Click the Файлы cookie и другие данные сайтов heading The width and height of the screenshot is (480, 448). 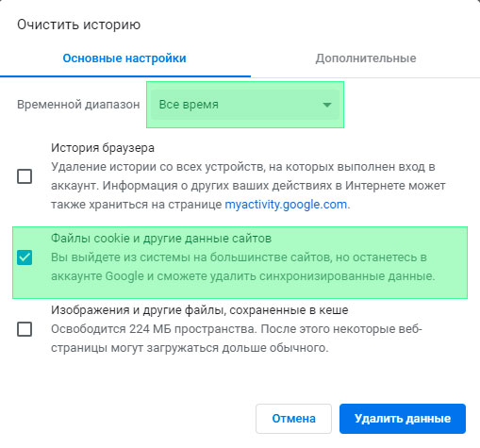tap(161, 239)
